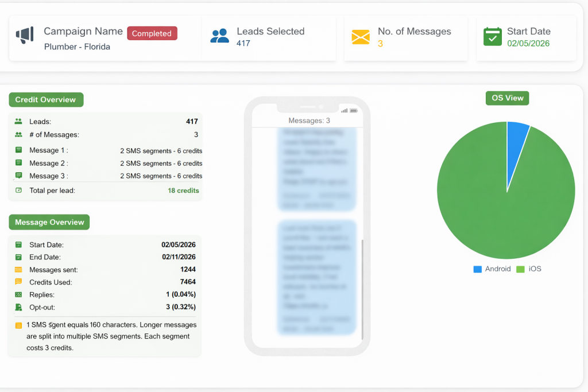Click the Credit Overview header button
Screen dimensions: 588x392
(x=46, y=99)
